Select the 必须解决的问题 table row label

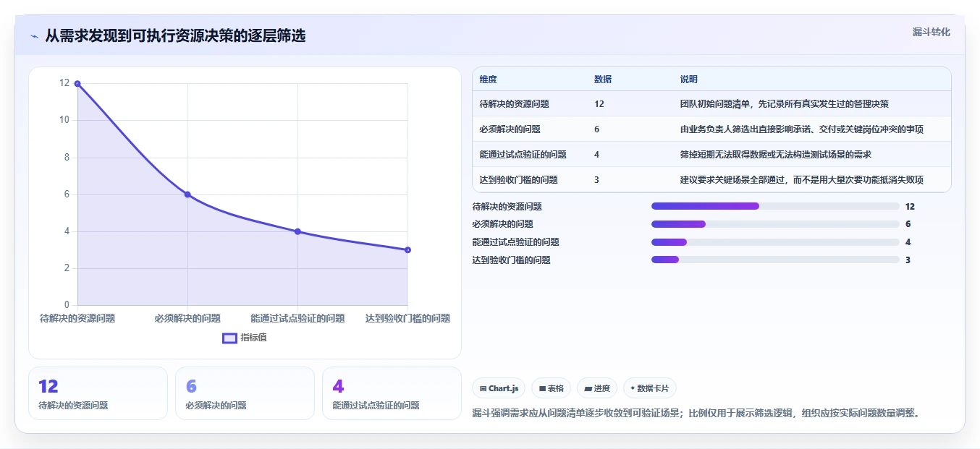pyautogui.click(x=510, y=129)
